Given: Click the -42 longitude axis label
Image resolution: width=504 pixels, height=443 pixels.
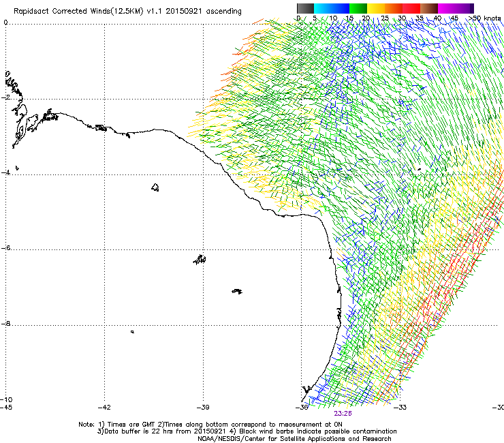Looking at the screenshot, I should tap(104, 408).
